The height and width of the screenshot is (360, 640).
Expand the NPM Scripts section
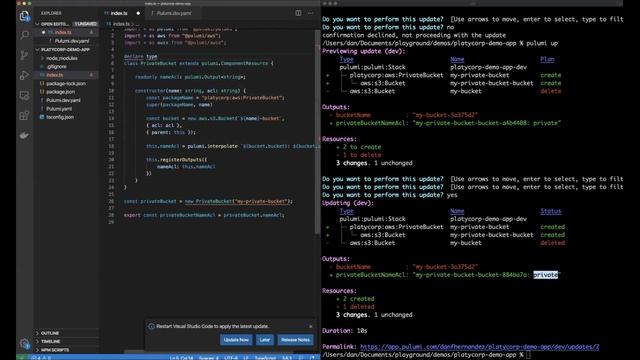[x=67, y=350]
